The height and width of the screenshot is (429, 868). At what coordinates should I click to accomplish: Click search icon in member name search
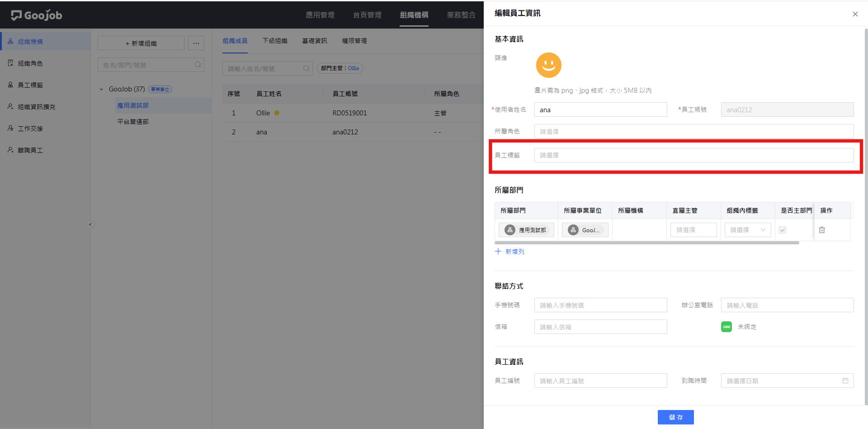pyautogui.click(x=306, y=68)
